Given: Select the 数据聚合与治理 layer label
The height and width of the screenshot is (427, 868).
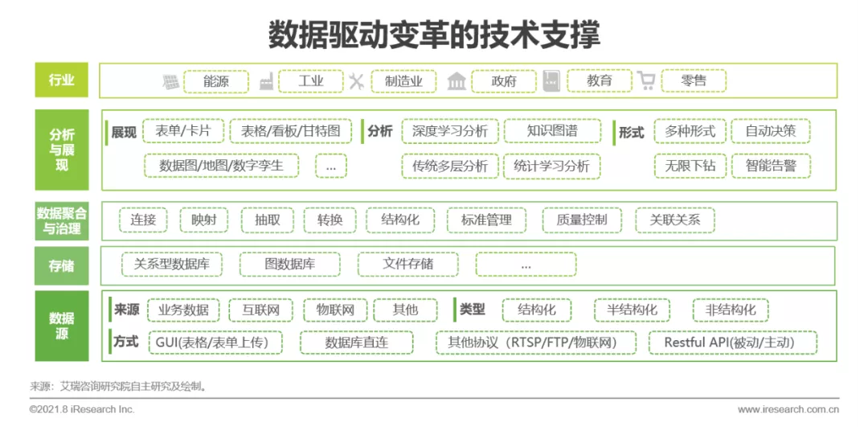Looking at the screenshot, I should point(61,220).
